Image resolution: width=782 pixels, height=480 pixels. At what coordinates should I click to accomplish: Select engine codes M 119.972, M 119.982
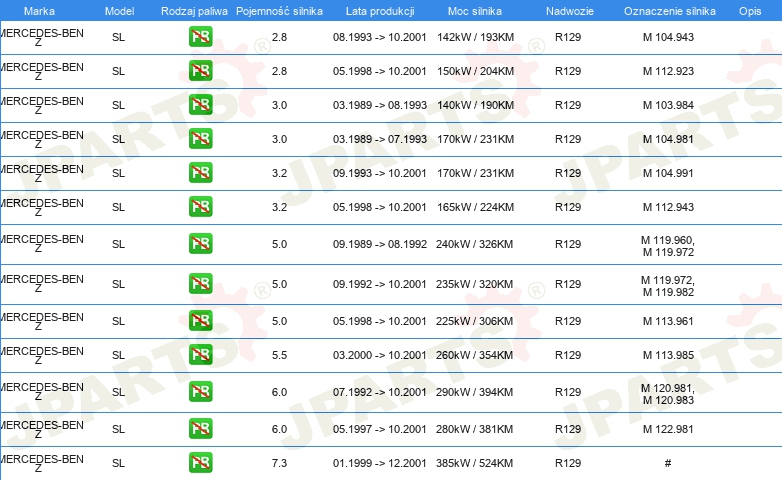coord(668,286)
